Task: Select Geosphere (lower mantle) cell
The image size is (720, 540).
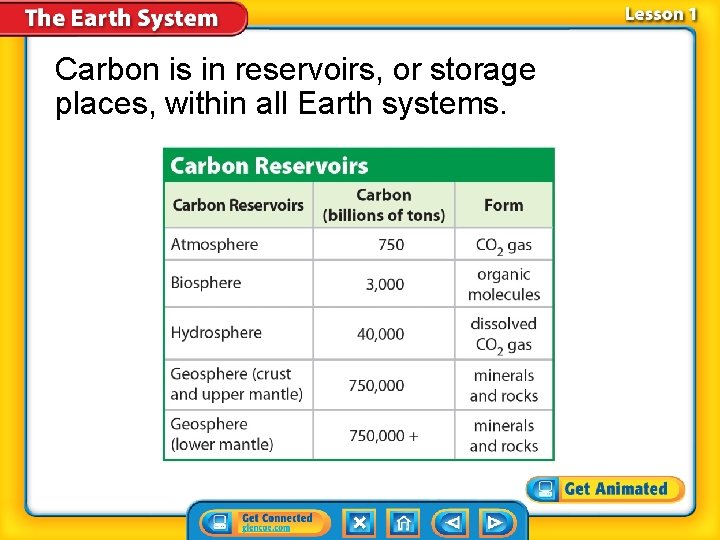Action: point(238,434)
